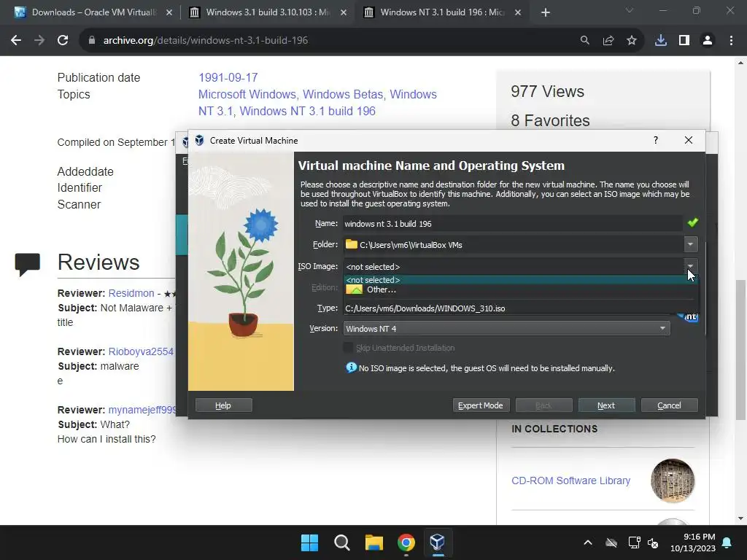Viewport: 747px width, 560px height.
Task: Click the network tray icon
Action: pos(634,542)
